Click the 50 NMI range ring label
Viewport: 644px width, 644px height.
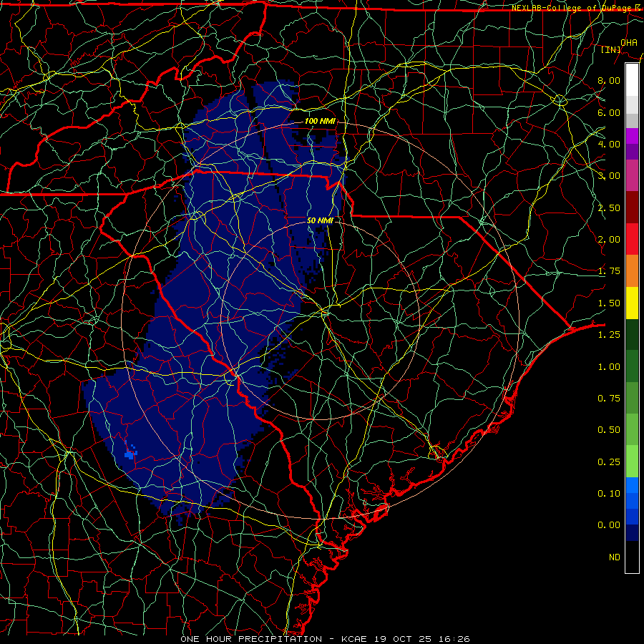(320, 220)
